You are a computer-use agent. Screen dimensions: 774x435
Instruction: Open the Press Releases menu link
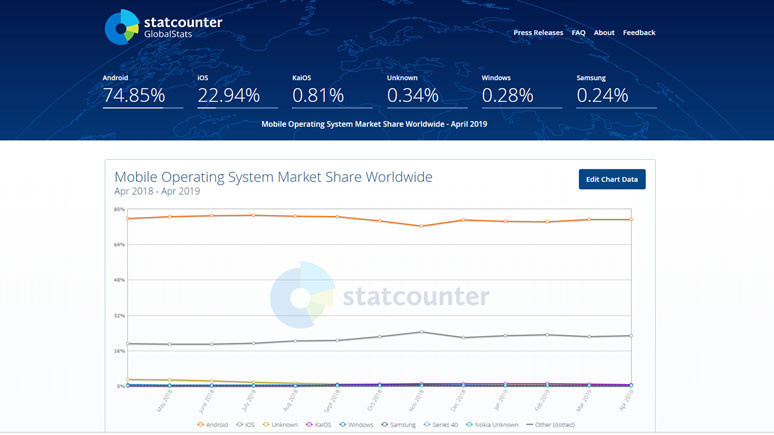click(538, 33)
